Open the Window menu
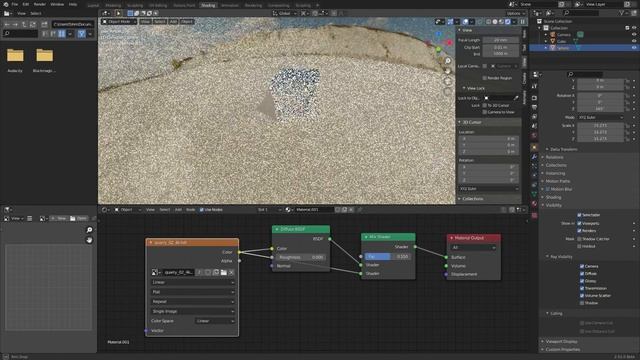Screen dimensions: 640x360 pyautogui.click(x=57, y=4)
